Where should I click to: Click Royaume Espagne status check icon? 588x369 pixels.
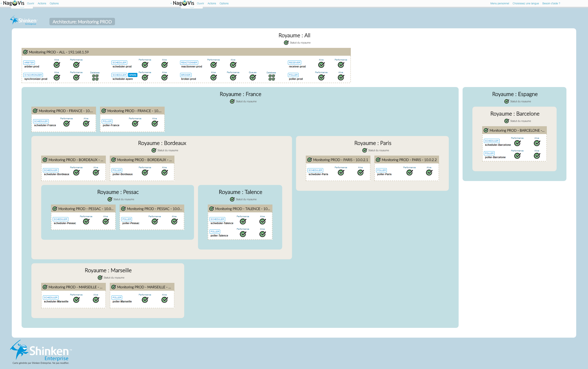pyautogui.click(x=507, y=101)
